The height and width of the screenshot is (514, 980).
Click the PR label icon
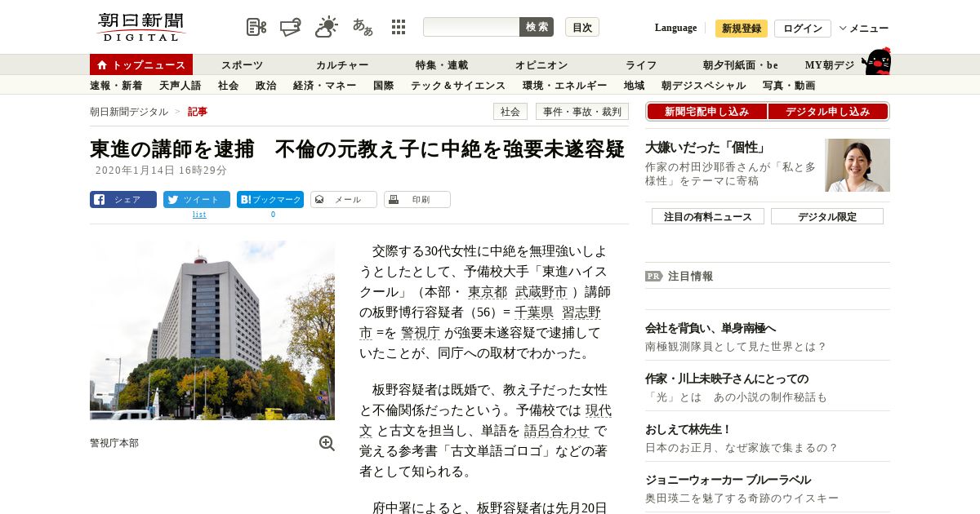(x=654, y=276)
